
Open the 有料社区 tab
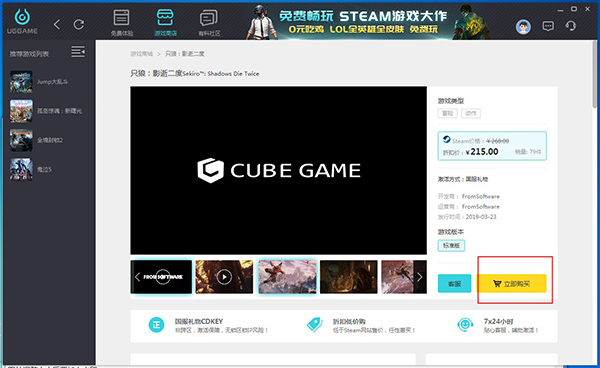pyautogui.click(x=209, y=23)
